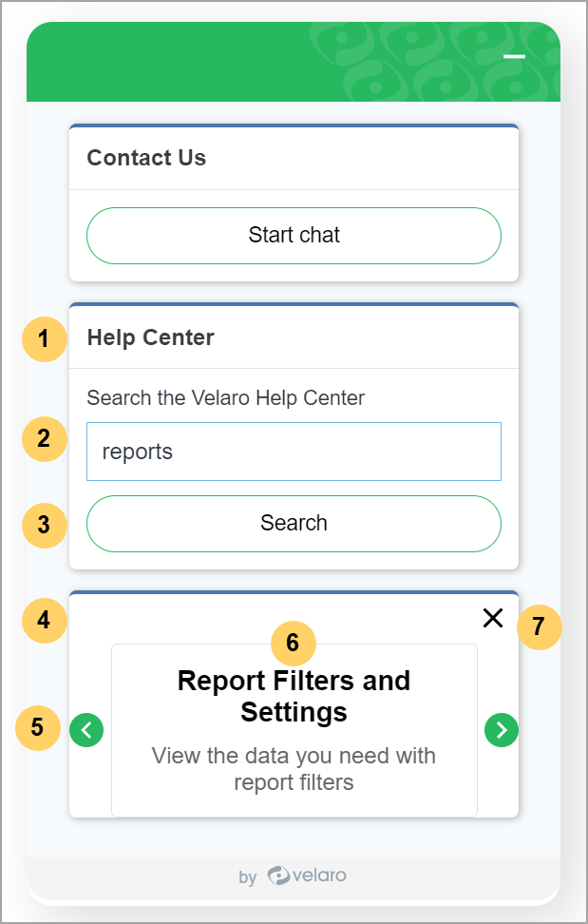Click the article description about report filters
The height and width of the screenshot is (924, 588).
[294, 769]
